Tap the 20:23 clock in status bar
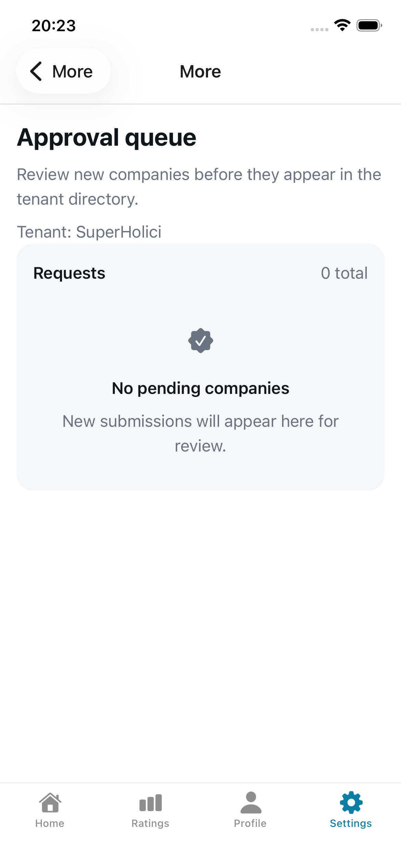Screen dimensions: 401x868 (54, 26)
